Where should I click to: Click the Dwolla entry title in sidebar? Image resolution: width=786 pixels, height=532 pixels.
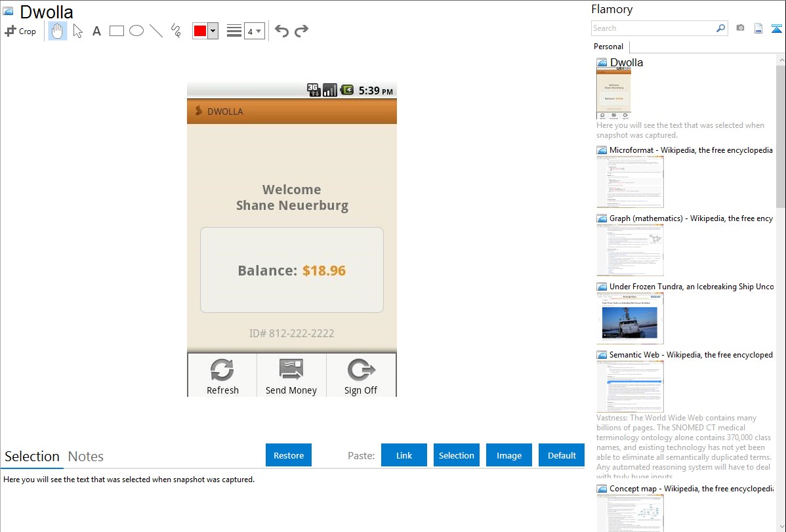[x=626, y=63]
